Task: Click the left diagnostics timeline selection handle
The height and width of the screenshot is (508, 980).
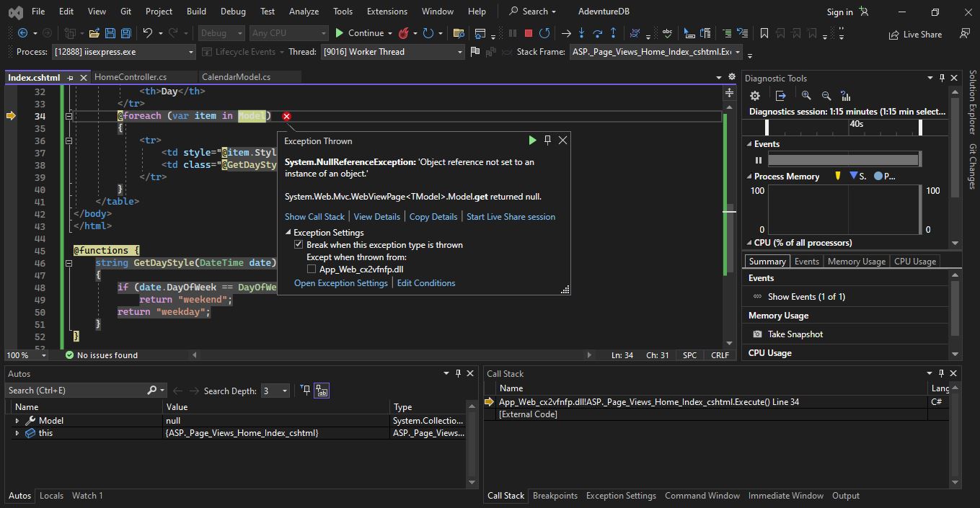Action: [767, 127]
